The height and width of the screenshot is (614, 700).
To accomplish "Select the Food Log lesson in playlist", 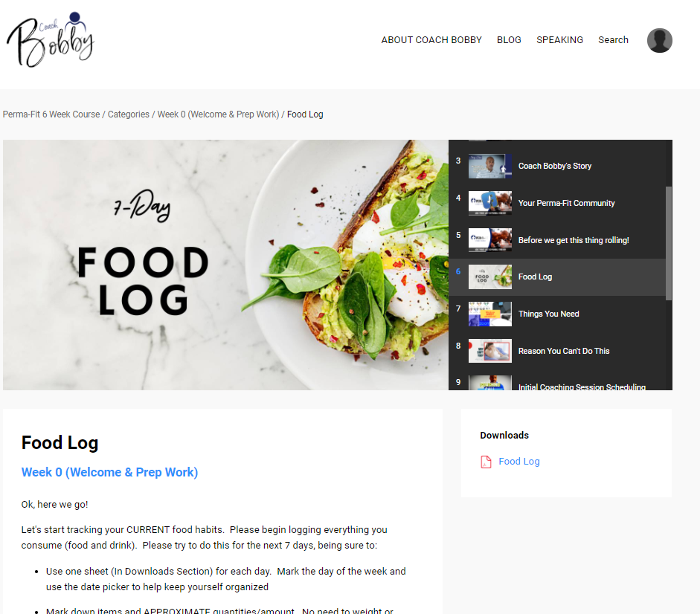I will pyautogui.click(x=557, y=277).
